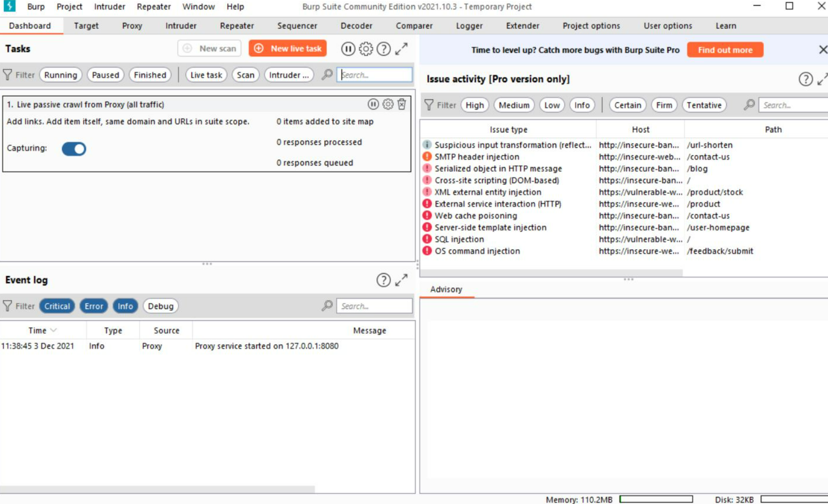
Task: Toggle the Paused task filter
Action: pos(106,75)
